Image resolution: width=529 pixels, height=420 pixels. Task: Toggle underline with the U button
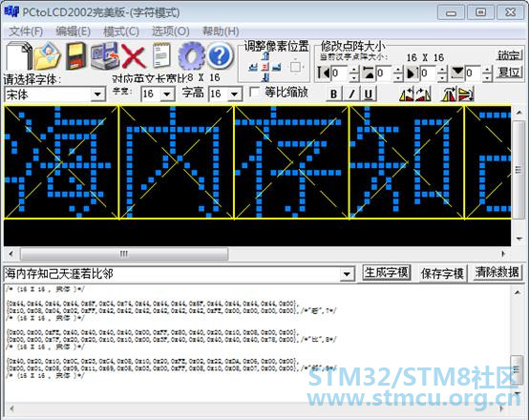tap(369, 94)
